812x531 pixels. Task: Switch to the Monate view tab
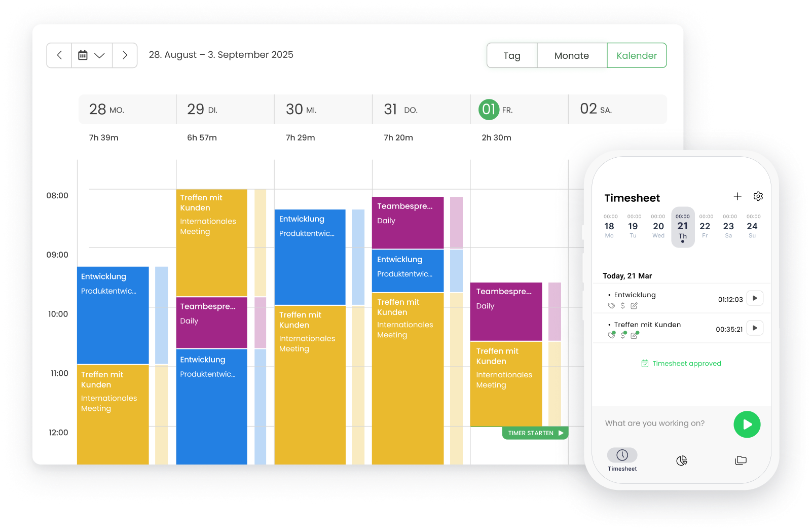(571, 55)
